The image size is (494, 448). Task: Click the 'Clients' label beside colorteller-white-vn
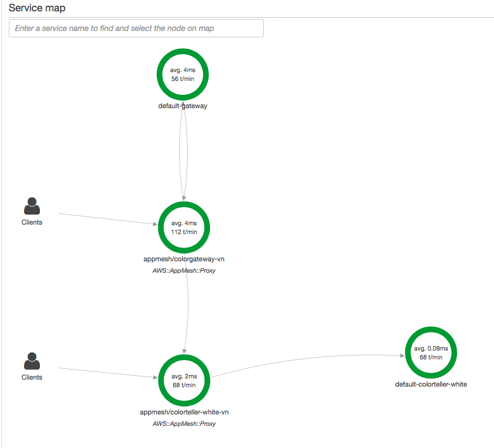pyautogui.click(x=32, y=377)
